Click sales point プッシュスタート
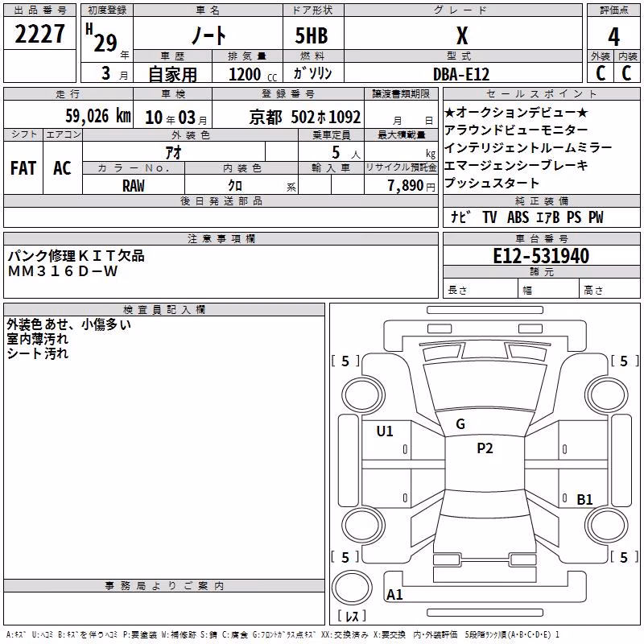 (x=492, y=183)
